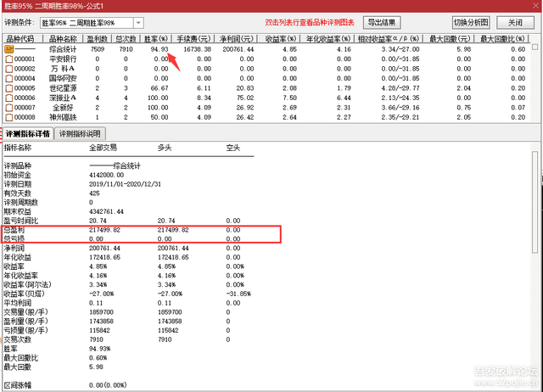The width and height of the screenshot is (543, 392).
Task: Switch to the 评测指标详情 tab
Action: click(28, 134)
